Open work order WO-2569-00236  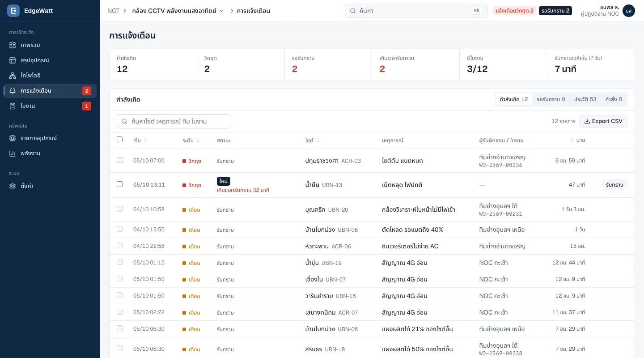pyautogui.click(x=500, y=165)
